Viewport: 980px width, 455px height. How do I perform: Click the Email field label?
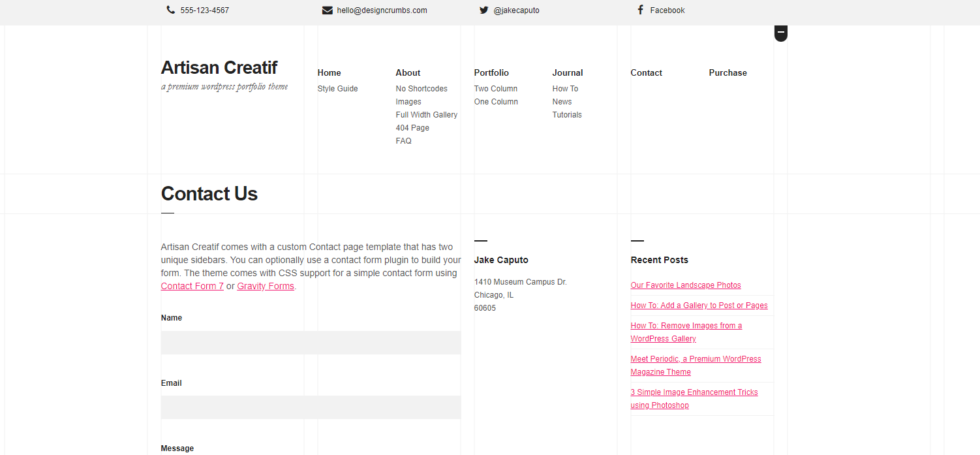[x=172, y=383]
